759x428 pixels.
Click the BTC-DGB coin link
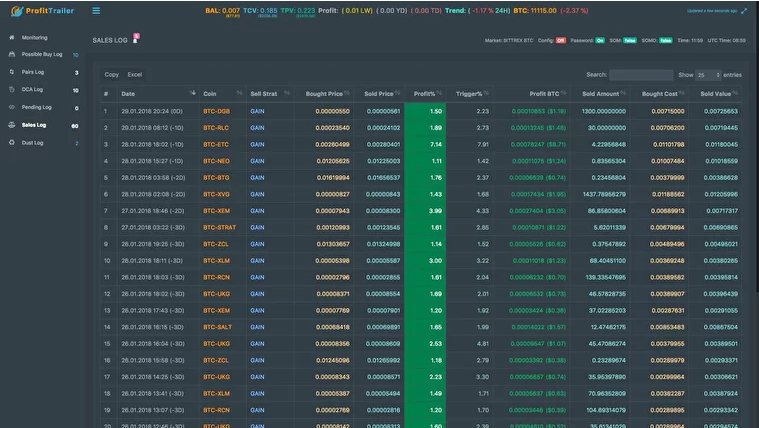pos(216,111)
